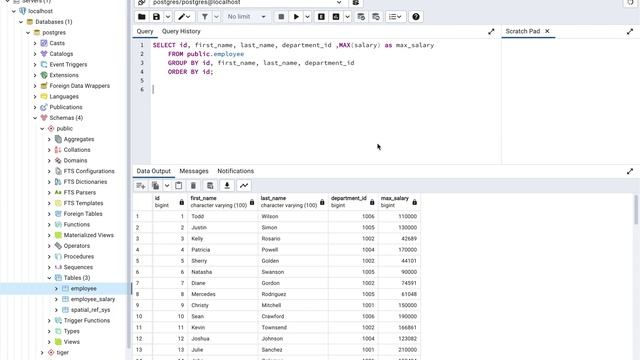Click the Rollback transaction icon
Image resolution: width=640 pixels, height=360 pixels.
tap(376, 17)
